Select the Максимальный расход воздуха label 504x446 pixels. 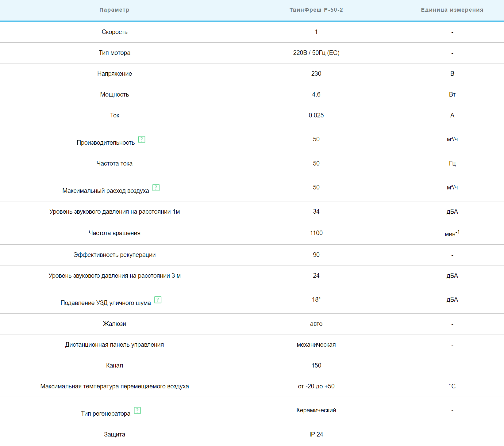coord(106,191)
